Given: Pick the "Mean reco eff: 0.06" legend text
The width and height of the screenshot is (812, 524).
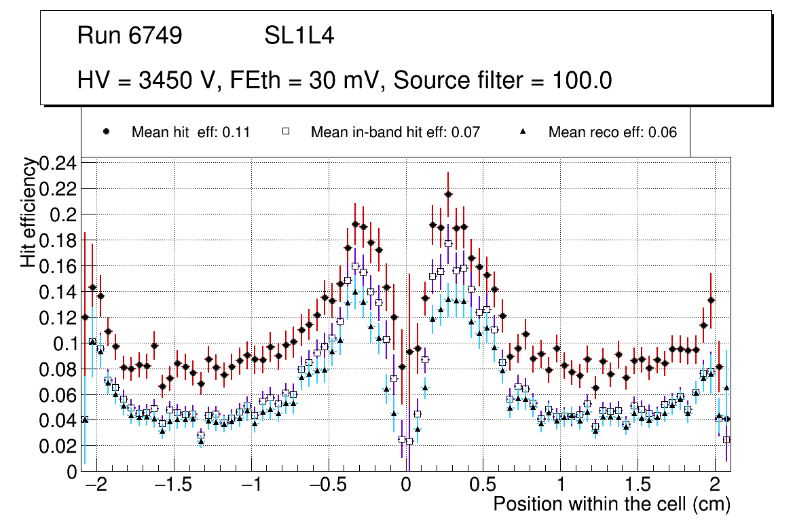Looking at the screenshot, I should coord(612,132).
